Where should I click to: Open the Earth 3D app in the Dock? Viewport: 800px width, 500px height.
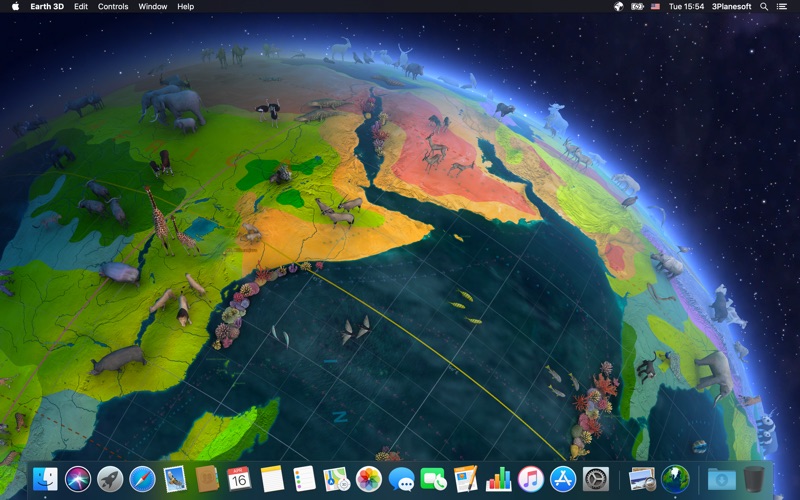click(675, 479)
